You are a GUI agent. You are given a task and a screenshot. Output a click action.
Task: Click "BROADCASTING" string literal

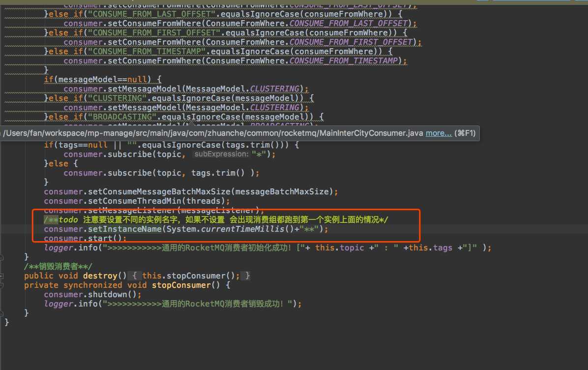122,117
